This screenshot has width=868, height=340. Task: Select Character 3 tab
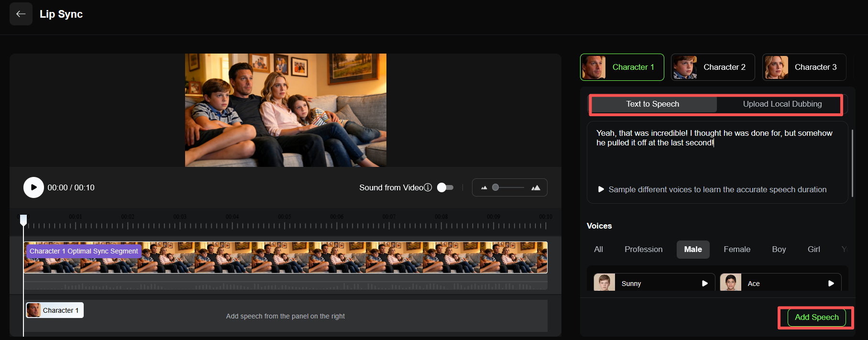click(x=804, y=67)
